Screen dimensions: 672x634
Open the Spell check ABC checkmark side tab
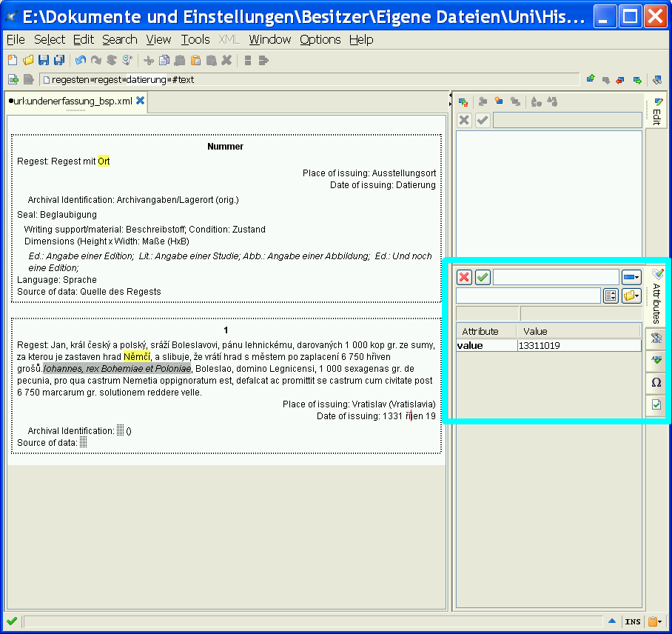656,360
